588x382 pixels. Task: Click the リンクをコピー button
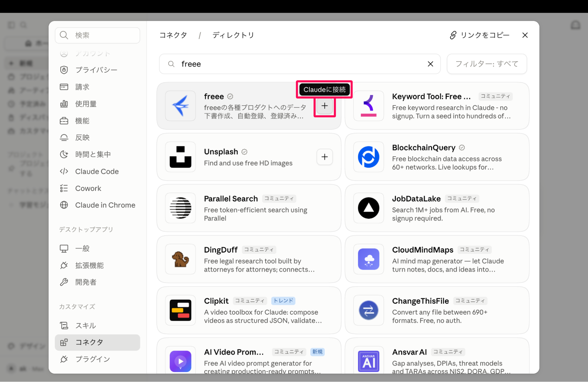(x=479, y=35)
